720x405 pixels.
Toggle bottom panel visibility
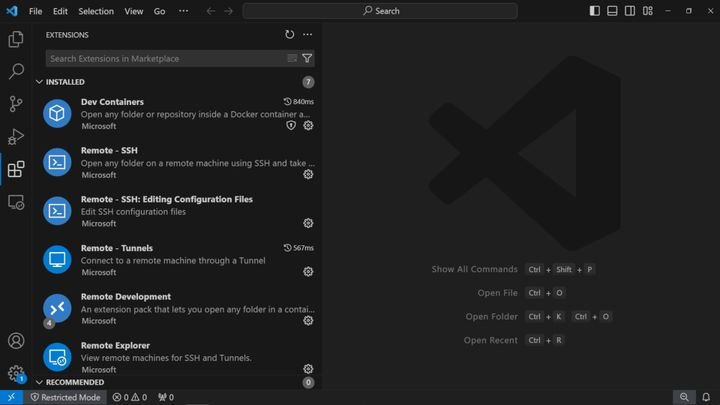pyautogui.click(x=612, y=11)
